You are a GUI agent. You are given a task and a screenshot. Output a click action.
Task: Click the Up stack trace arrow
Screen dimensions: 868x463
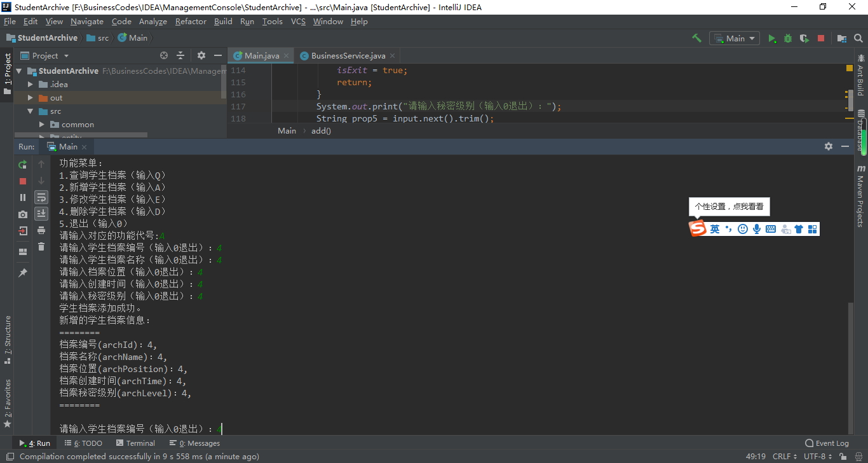pos(41,164)
